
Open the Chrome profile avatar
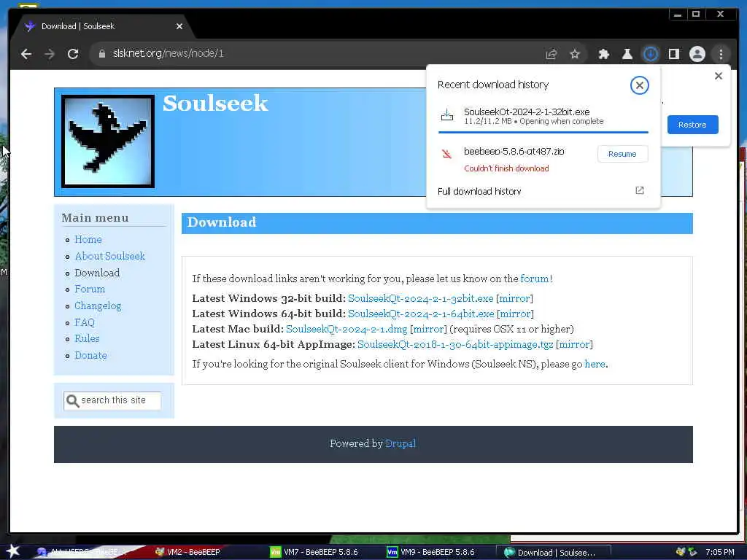(x=697, y=54)
